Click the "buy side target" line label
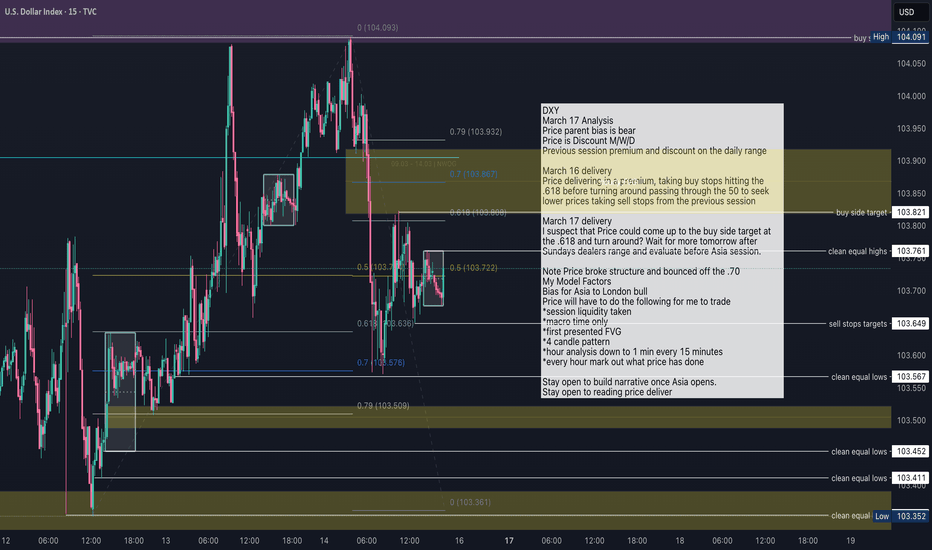The height and width of the screenshot is (550, 932). pyautogui.click(x=861, y=212)
